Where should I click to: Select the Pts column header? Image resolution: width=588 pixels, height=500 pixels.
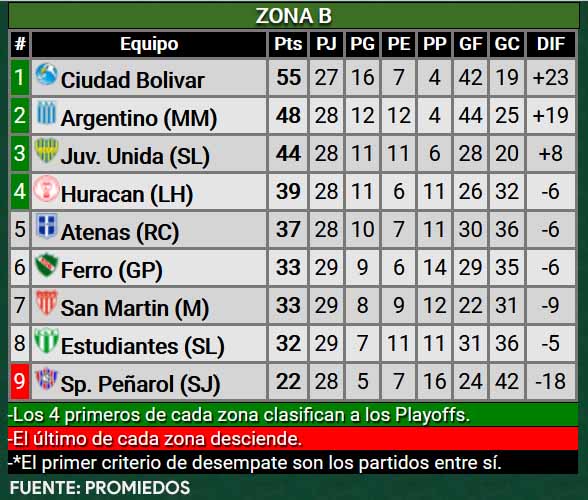pos(288,44)
